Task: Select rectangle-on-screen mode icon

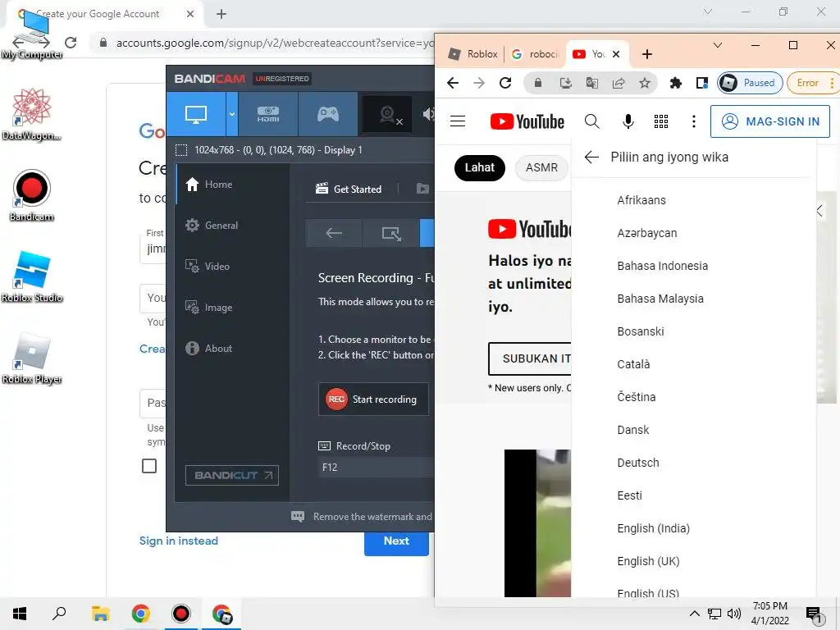Action: tap(391, 233)
